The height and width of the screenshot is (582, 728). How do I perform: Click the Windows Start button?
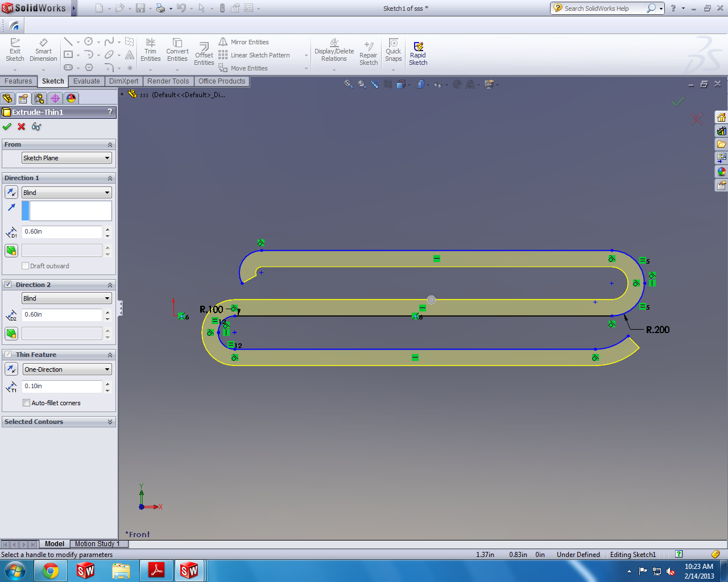pos(15,571)
